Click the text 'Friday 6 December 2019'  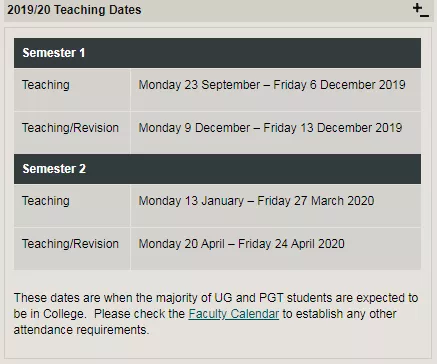click(x=339, y=85)
